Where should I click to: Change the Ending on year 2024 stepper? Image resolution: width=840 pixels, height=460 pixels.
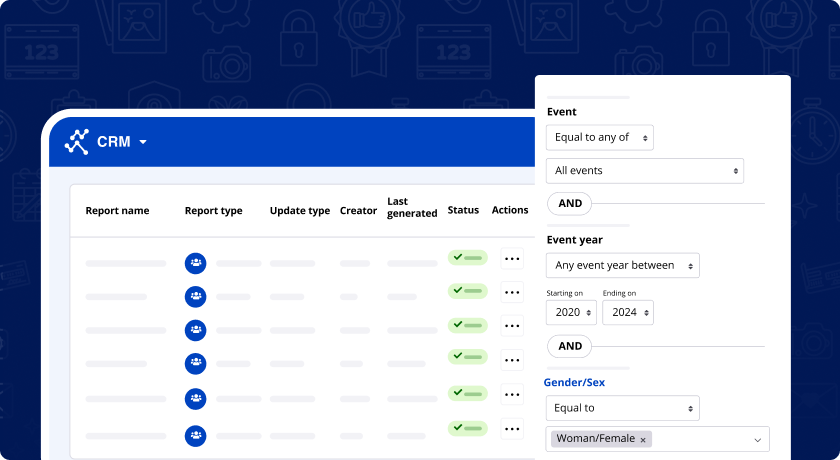click(627, 312)
